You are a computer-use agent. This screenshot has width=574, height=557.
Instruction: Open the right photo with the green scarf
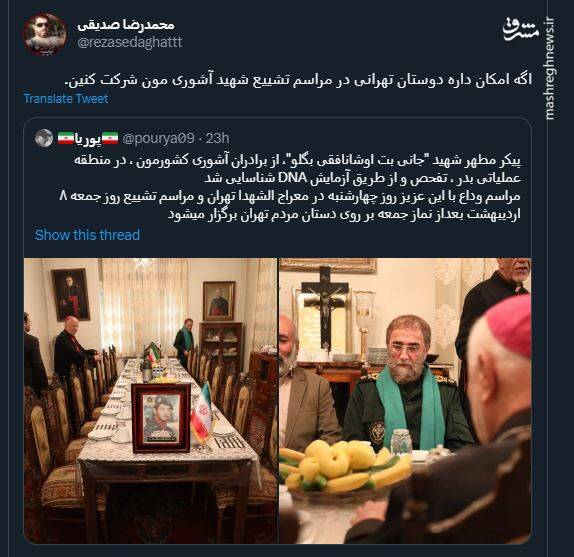tap(405, 401)
